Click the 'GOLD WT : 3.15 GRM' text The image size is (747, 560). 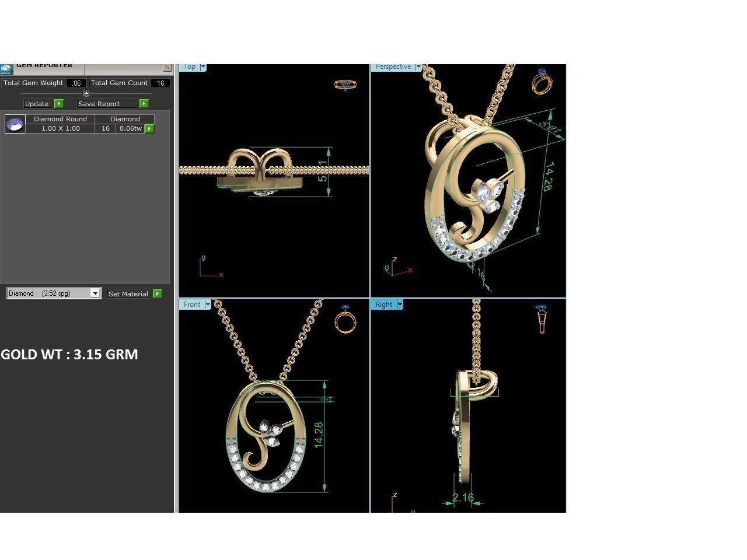[69, 354]
